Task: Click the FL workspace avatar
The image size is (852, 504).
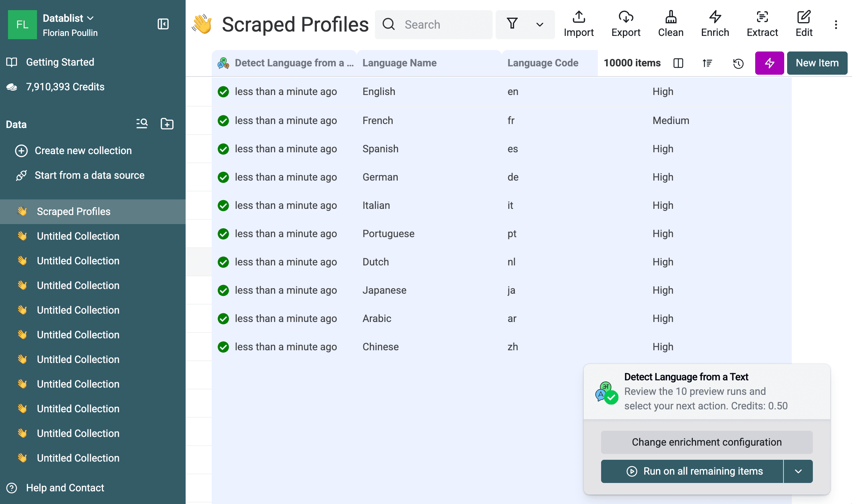Action: tap(22, 25)
